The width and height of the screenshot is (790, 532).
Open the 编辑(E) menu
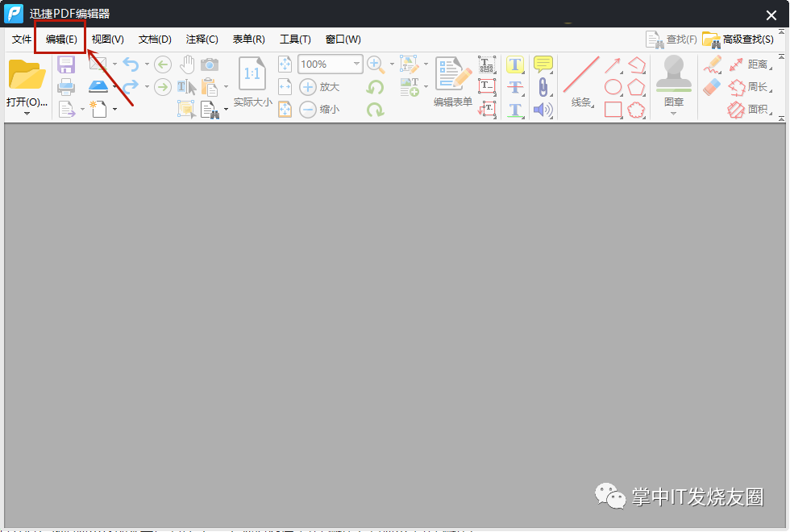[x=61, y=39]
